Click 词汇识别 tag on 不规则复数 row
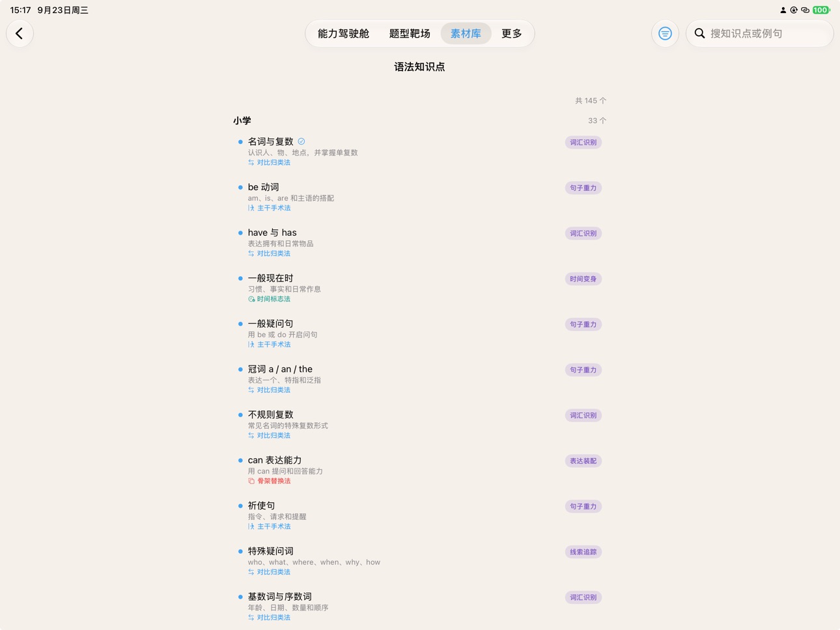The image size is (840, 630). (583, 415)
